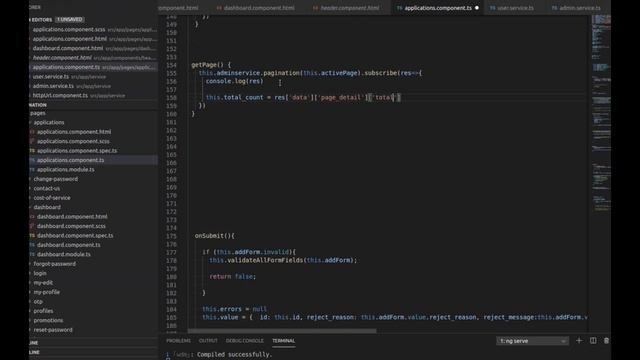This screenshot has width=640, height=360.
Task: Click 'Compiled successfully.' text in terminal
Action: coord(234,354)
